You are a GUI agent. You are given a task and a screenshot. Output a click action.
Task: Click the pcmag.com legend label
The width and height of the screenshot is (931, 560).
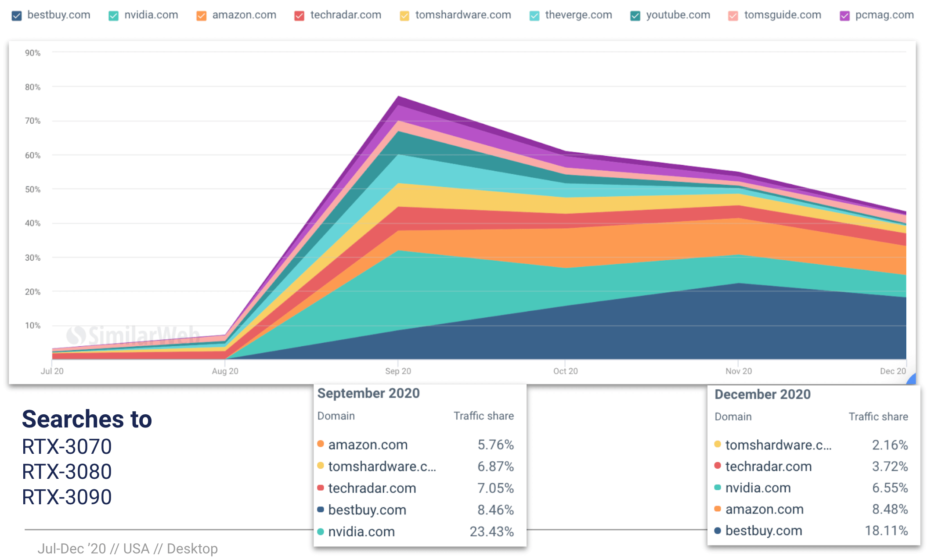(884, 15)
